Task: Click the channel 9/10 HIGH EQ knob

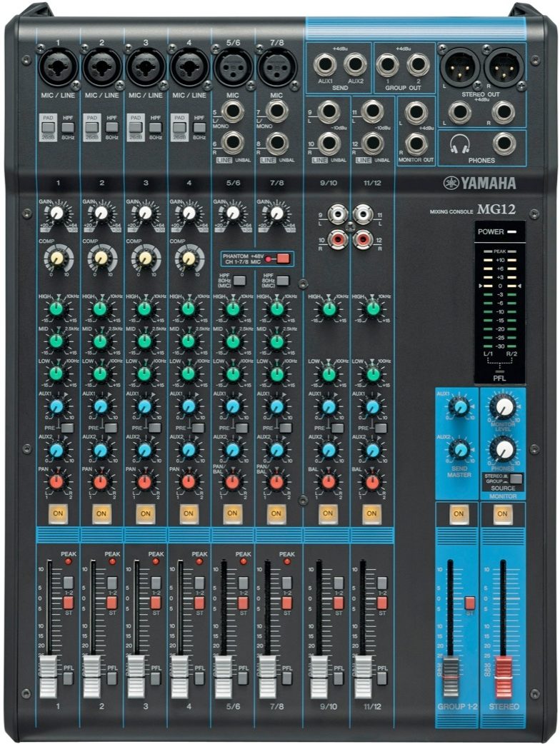Action: click(x=329, y=309)
